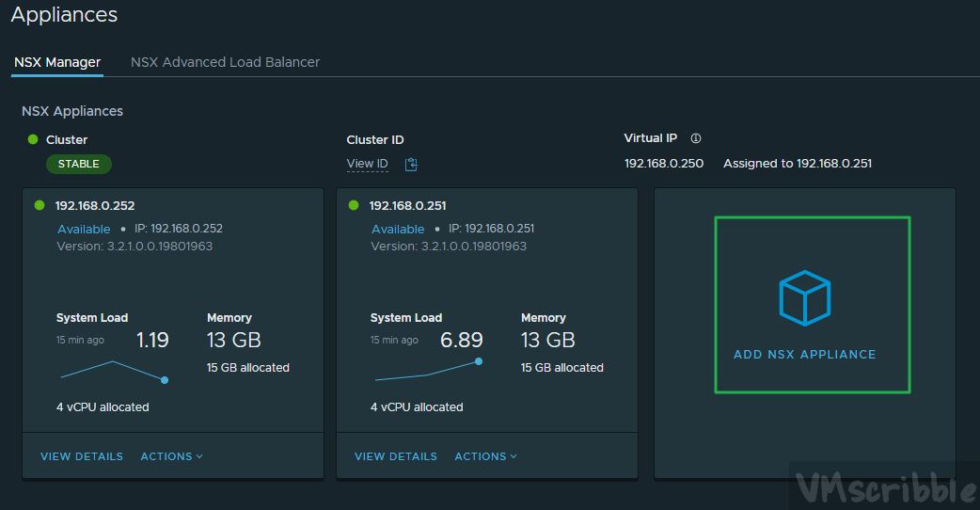Image resolution: width=980 pixels, height=510 pixels.
Task: Expand the Actions menu for 192.168.0.251
Action: [x=485, y=456]
